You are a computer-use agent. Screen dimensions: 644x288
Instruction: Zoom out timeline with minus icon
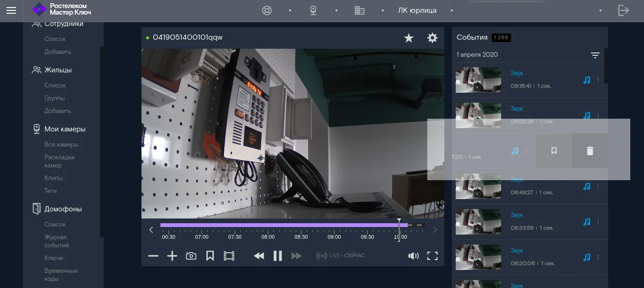[x=153, y=256]
